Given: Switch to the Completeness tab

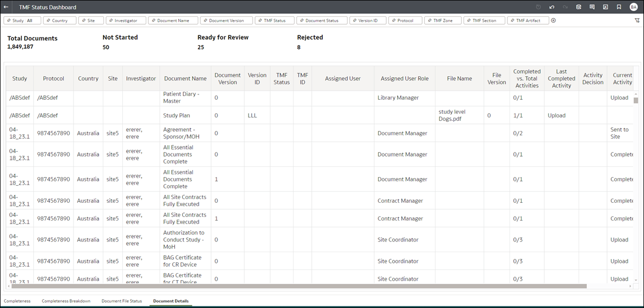Looking at the screenshot, I should coord(17,301).
